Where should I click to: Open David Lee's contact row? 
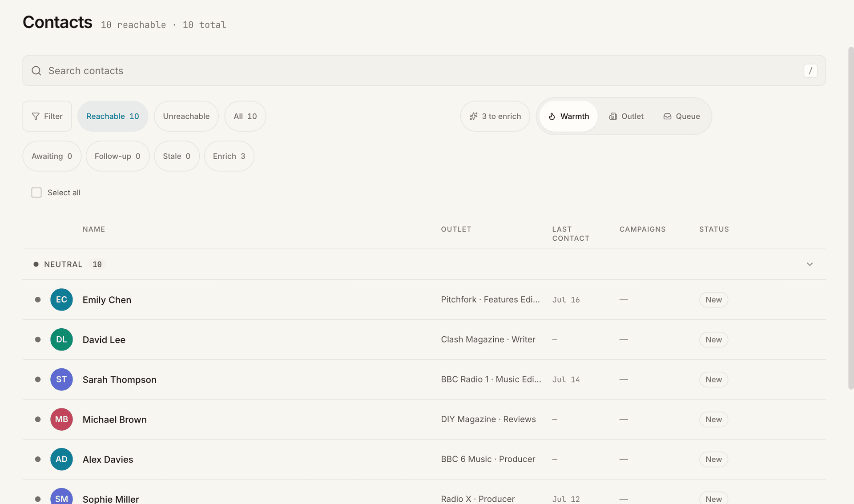click(424, 339)
